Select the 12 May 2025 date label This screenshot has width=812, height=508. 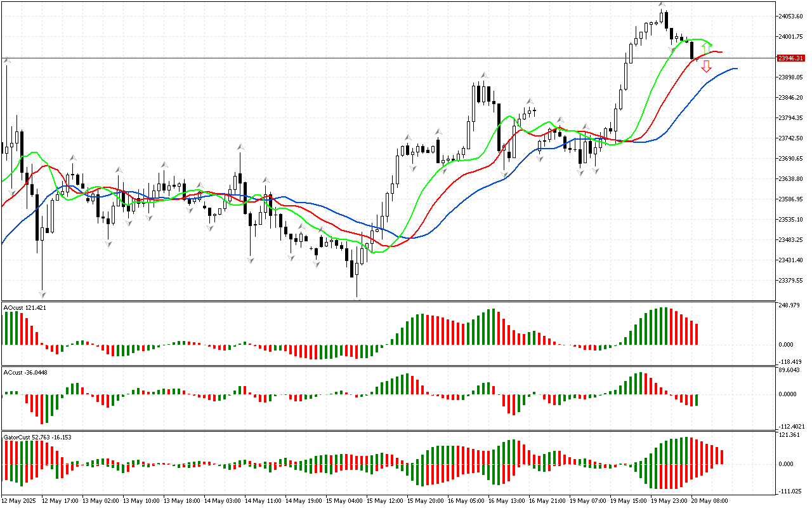(20, 500)
